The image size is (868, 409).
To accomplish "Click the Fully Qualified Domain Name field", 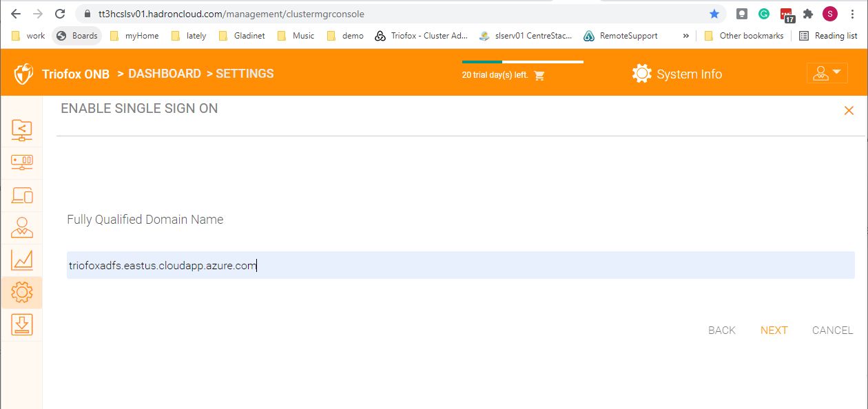I will pos(461,265).
